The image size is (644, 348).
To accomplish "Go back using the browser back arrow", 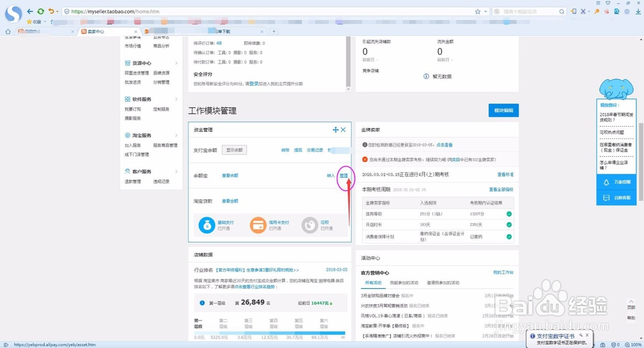I will coord(30,12).
